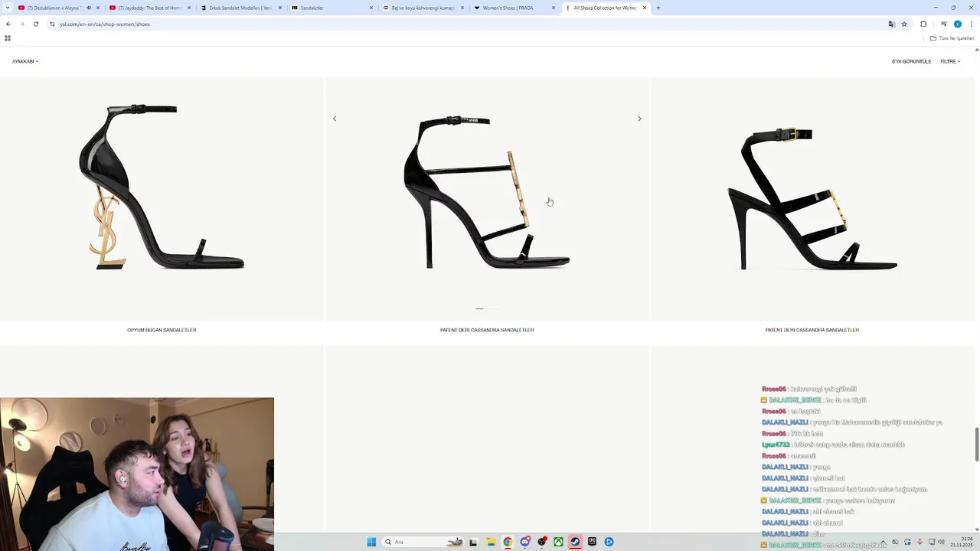
Task: Open the taskbar volume icon
Action: click(941, 542)
